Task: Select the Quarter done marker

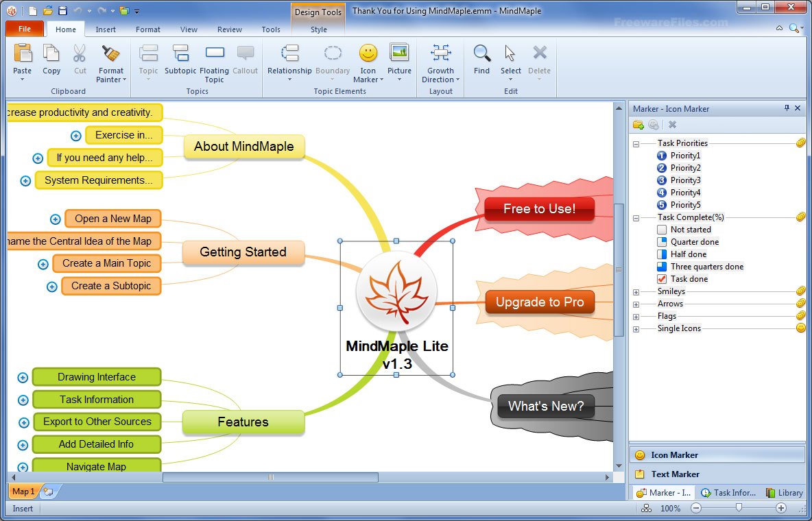Action: tap(661, 242)
